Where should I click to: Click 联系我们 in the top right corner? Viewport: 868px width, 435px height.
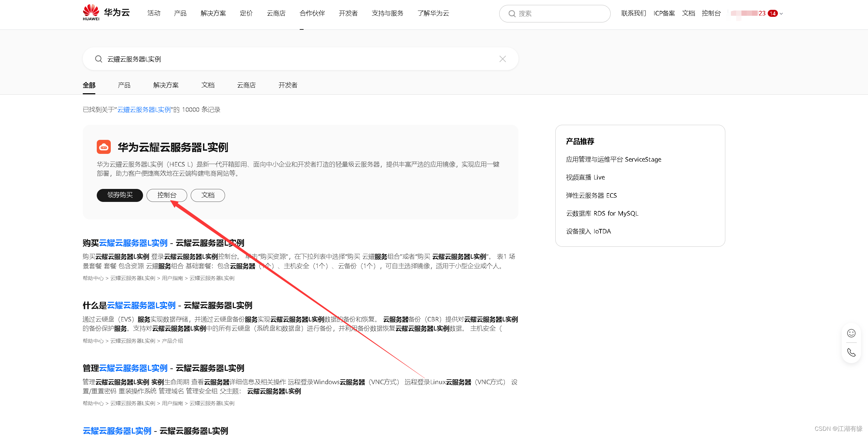point(633,13)
